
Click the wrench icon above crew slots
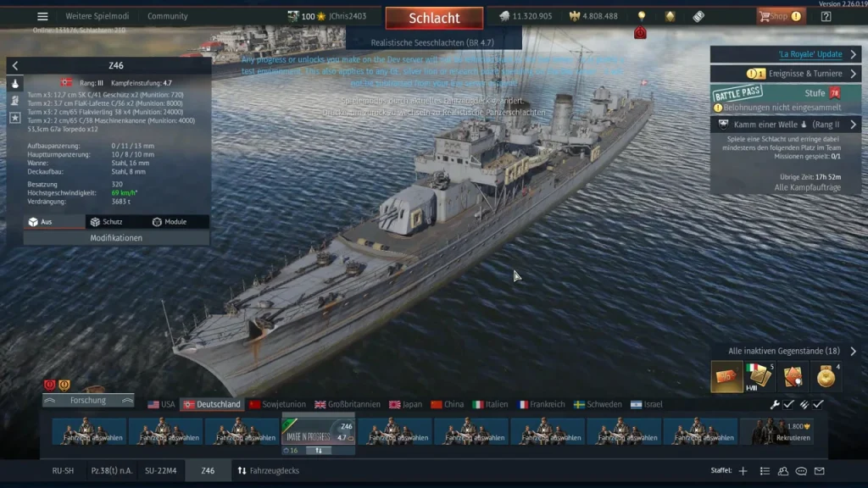point(775,405)
